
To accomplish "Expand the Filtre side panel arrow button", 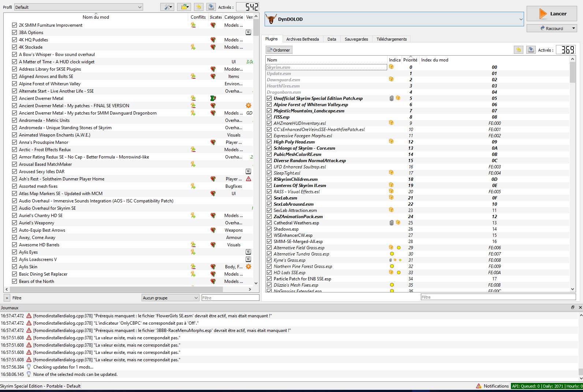I will [7, 298].
